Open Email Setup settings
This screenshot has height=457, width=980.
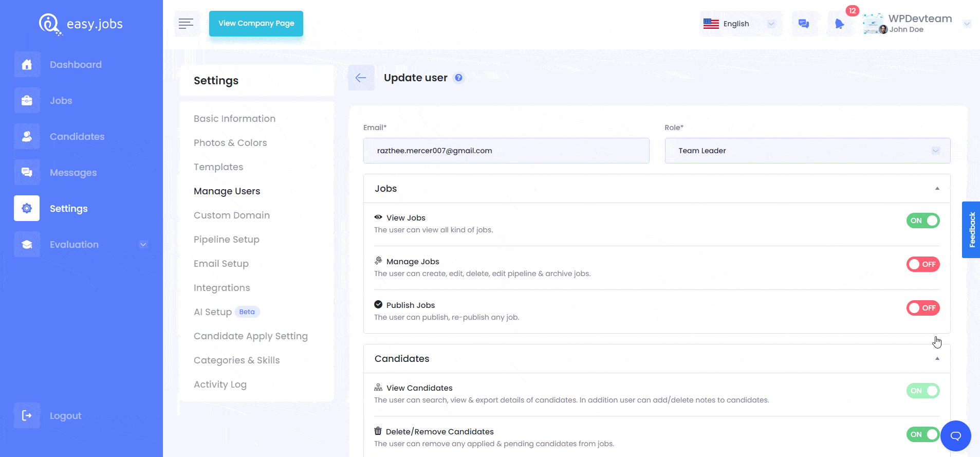pyautogui.click(x=221, y=264)
